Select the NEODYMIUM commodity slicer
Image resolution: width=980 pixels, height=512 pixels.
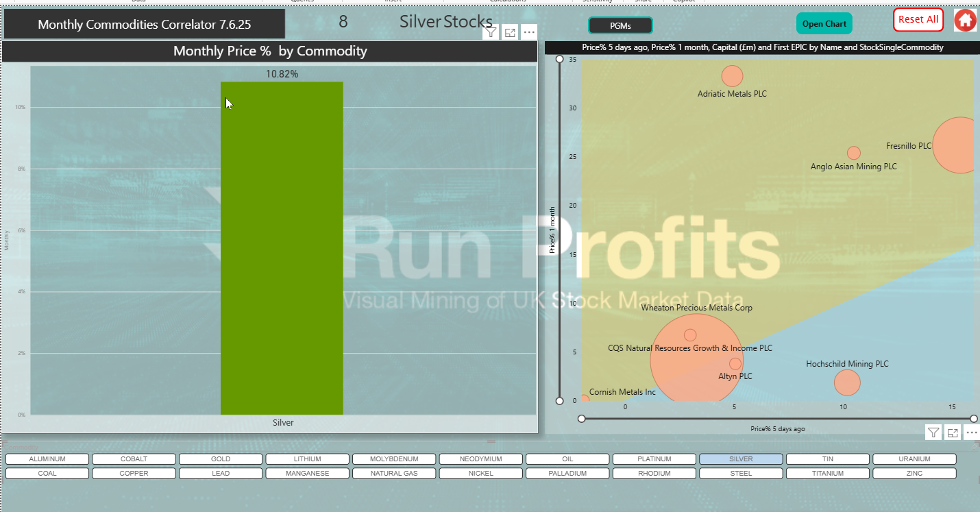[481, 459]
